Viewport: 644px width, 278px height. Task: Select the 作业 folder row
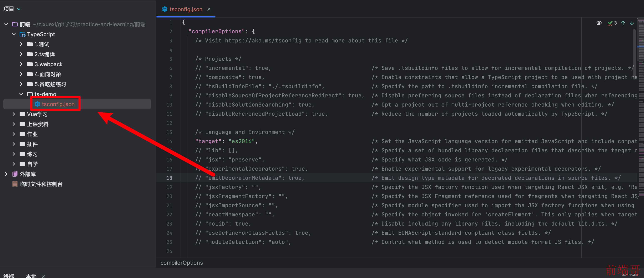point(77,134)
